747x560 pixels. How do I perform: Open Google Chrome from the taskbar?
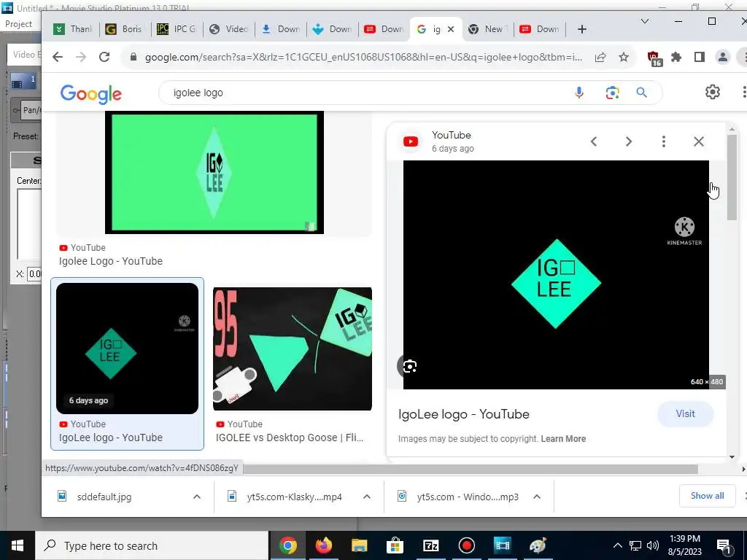[x=287, y=545]
